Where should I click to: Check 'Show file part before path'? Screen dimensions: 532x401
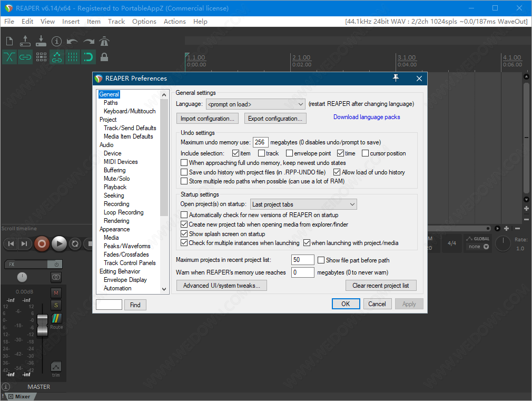click(321, 260)
